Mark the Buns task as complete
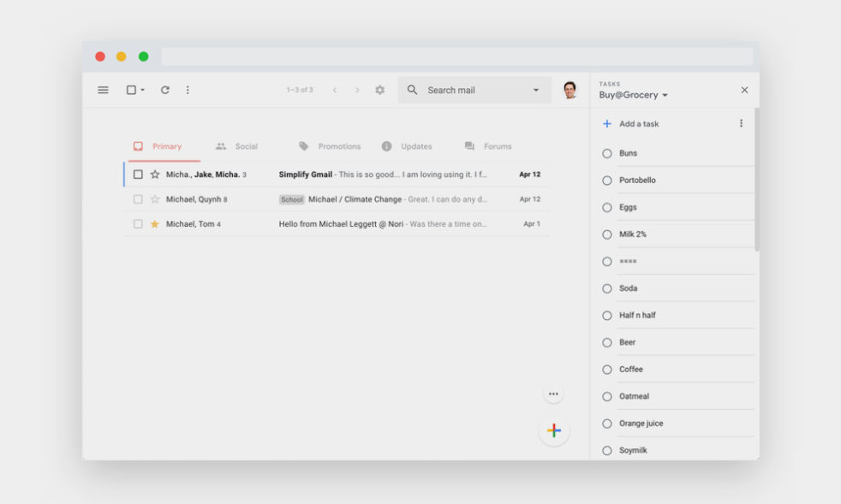Image resolution: width=841 pixels, height=504 pixels. click(x=606, y=153)
